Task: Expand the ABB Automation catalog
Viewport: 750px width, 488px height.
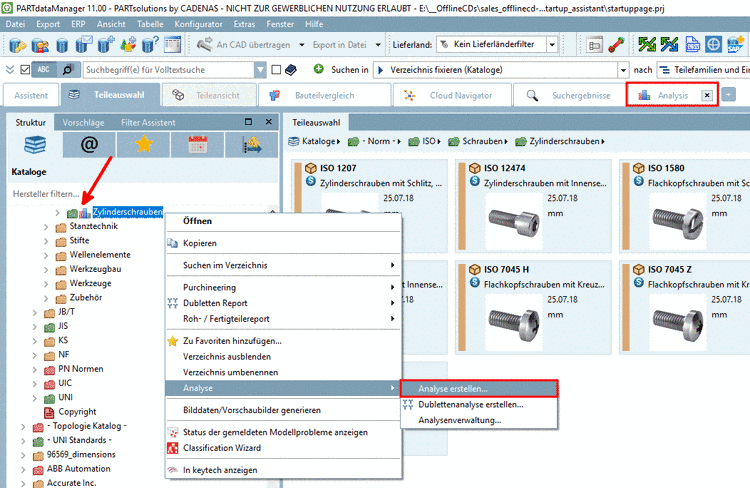Action: coord(23,470)
